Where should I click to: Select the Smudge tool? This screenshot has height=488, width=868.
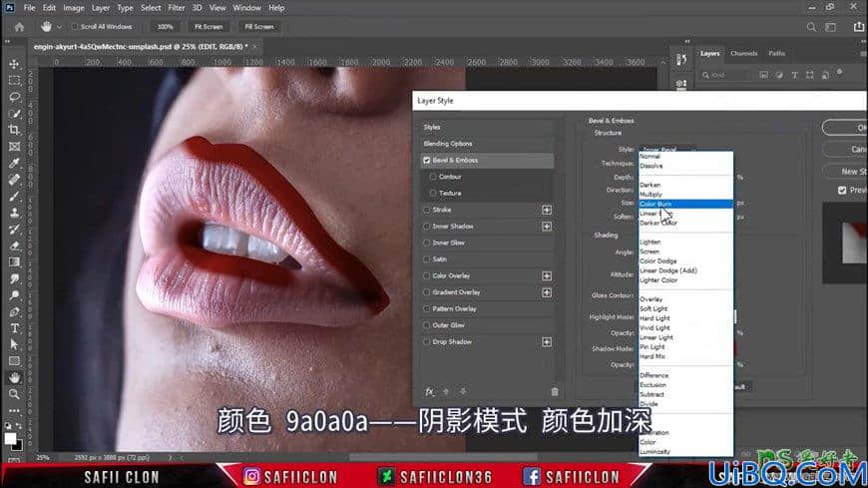[x=14, y=278]
